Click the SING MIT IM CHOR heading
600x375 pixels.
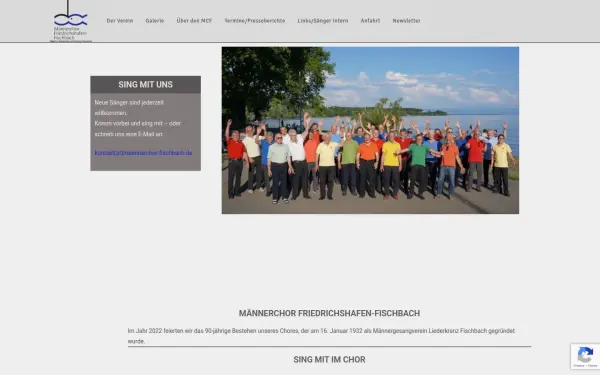pos(329,360)
